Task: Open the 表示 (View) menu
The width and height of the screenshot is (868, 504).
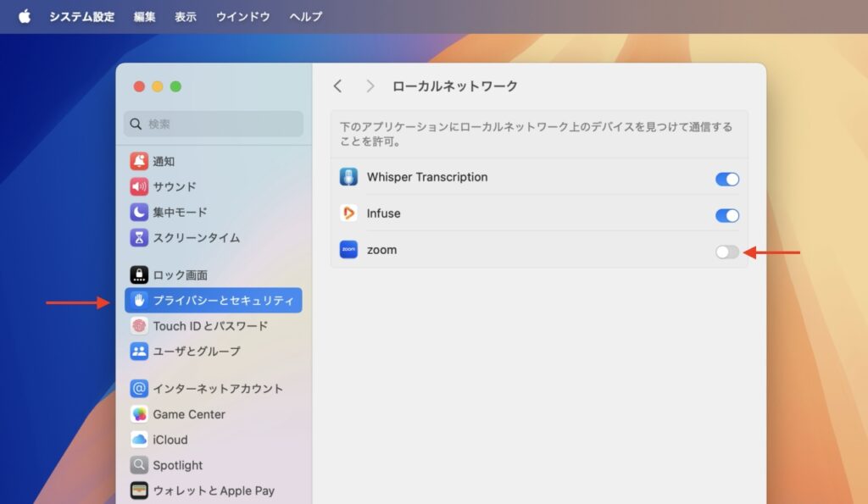Action: pos(186,16)
